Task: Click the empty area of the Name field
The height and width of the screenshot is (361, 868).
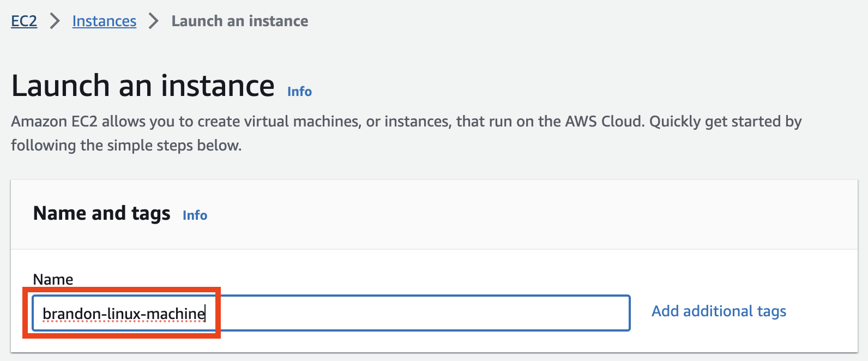Action: click(x=417, y=313)
